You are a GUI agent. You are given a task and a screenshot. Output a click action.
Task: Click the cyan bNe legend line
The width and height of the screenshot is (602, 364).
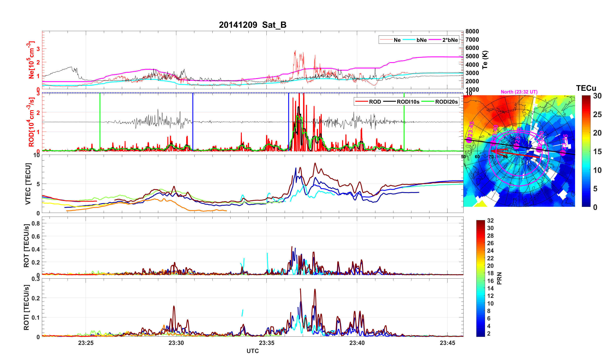point(409,40)
